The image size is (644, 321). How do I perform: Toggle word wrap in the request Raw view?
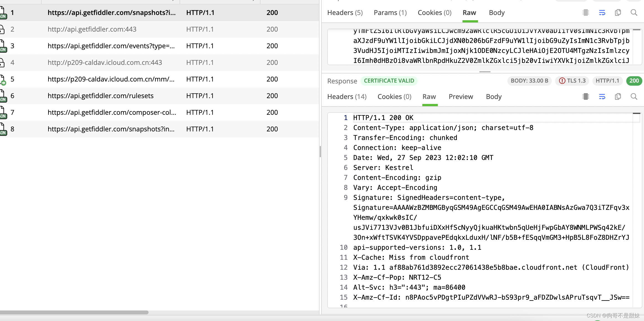602,13
